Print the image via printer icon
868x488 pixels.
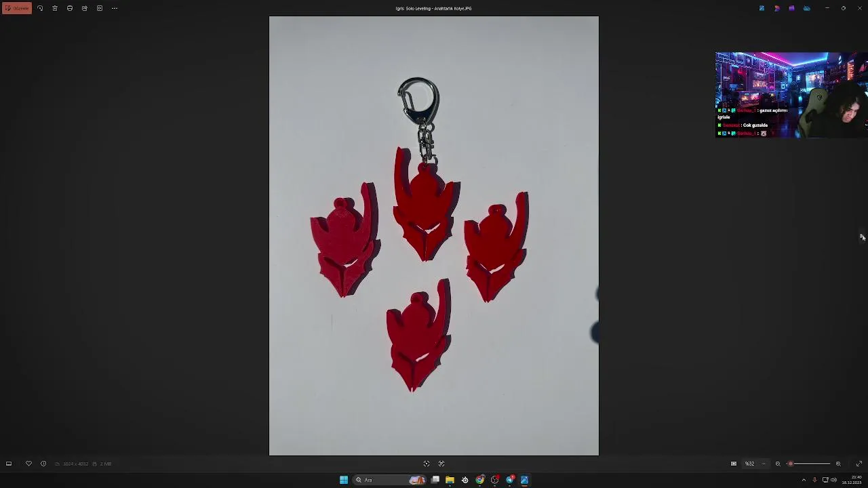click(70, 8)
